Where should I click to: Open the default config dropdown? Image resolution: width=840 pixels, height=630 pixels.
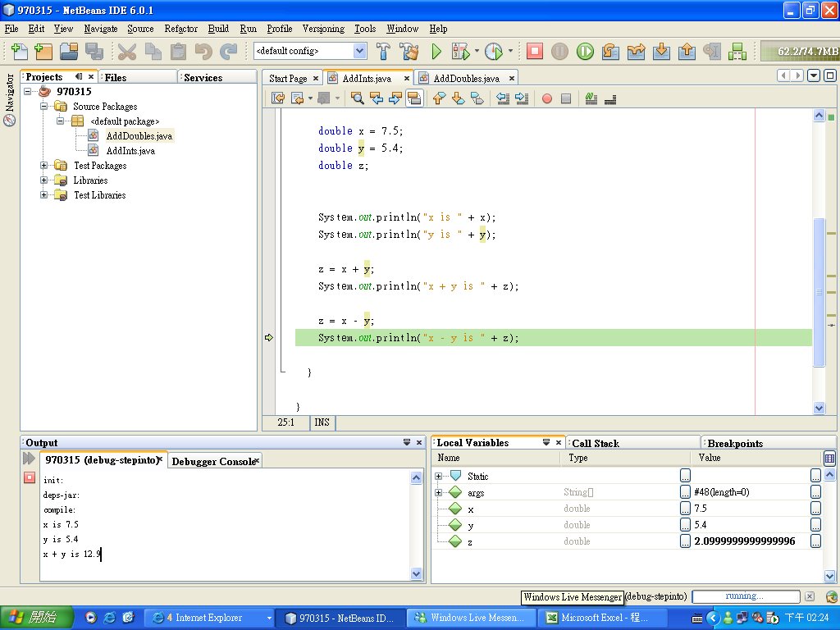pos(359,51)
